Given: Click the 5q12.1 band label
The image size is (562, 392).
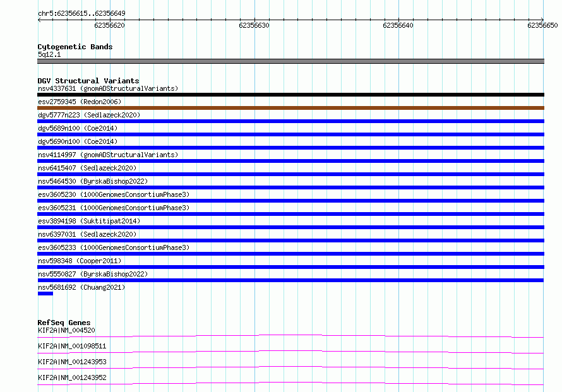Looking at the screenshot, I should (49, 54).
